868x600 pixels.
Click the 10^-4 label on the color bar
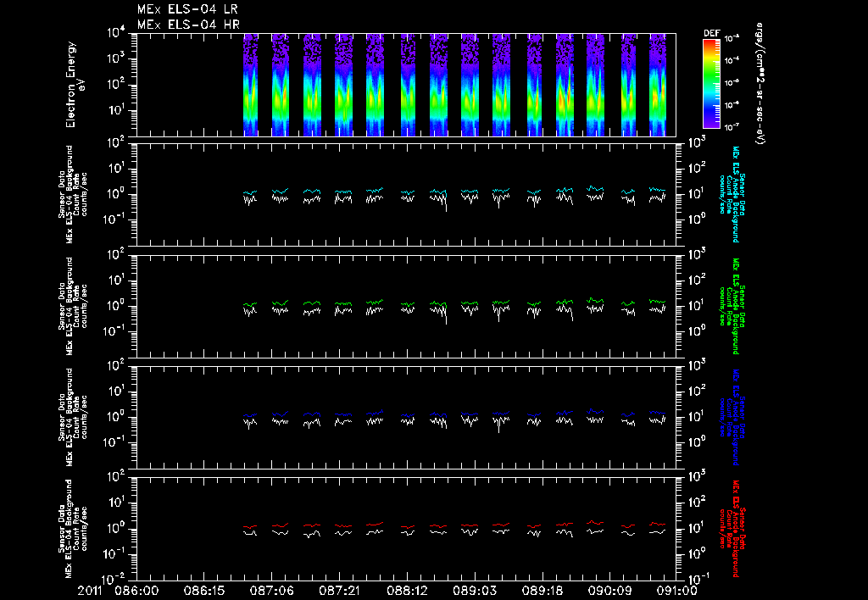coord(732,60)
